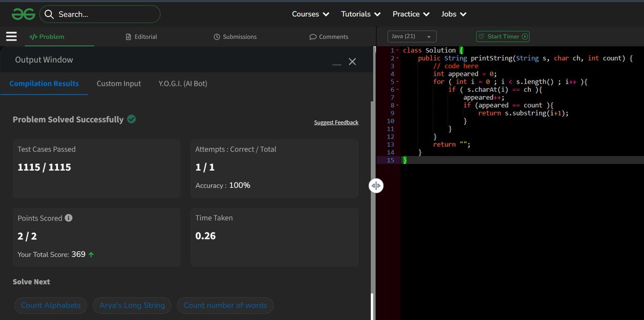The width and height of the screenshot is (644, 320).
Task: Open the Count Alphabets problem
Action: pos(50,305)
